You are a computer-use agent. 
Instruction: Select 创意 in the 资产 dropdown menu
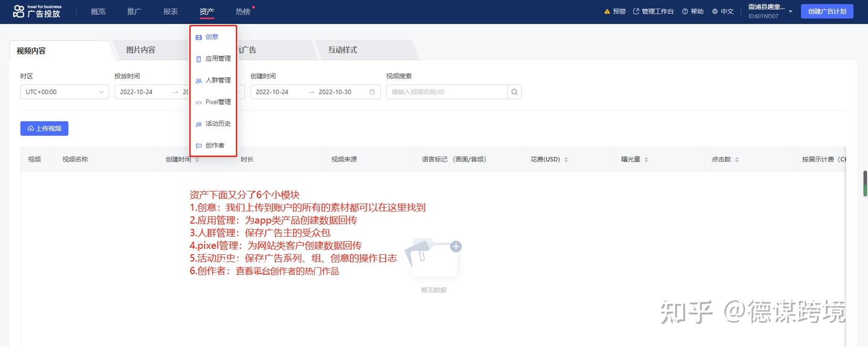point(212,37)
